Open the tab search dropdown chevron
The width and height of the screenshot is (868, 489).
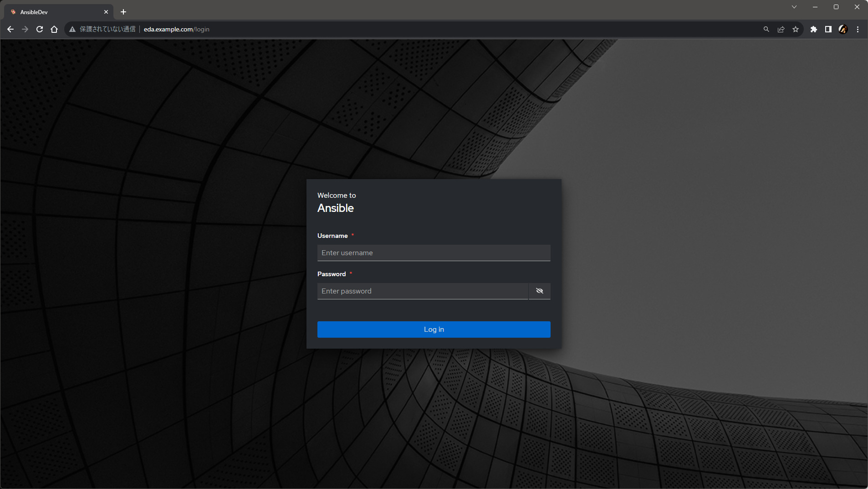tap(794, 6)
